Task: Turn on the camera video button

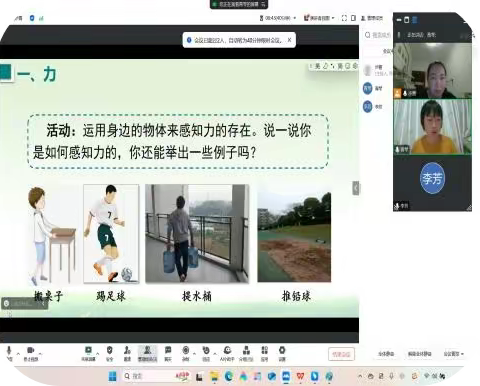Action: (30, 350)
